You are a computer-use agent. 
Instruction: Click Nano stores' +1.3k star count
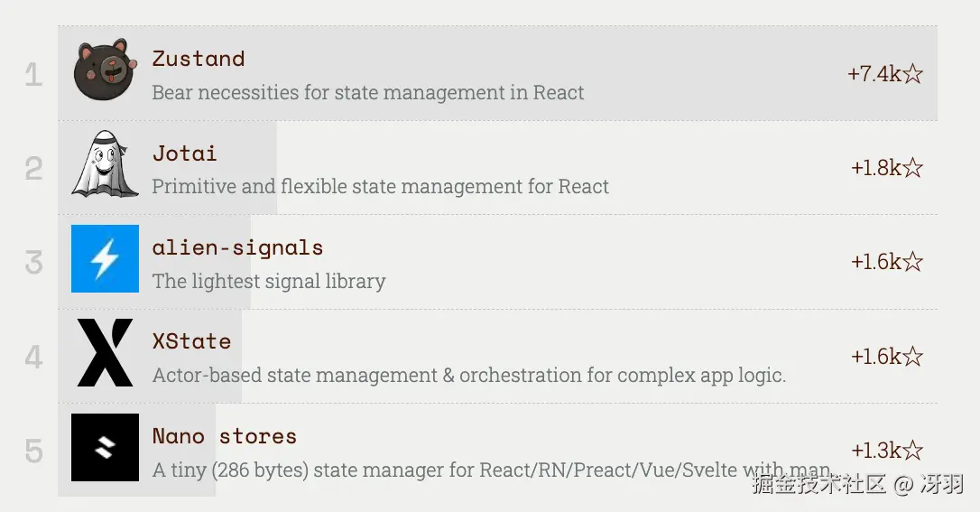tap(887, 451)
